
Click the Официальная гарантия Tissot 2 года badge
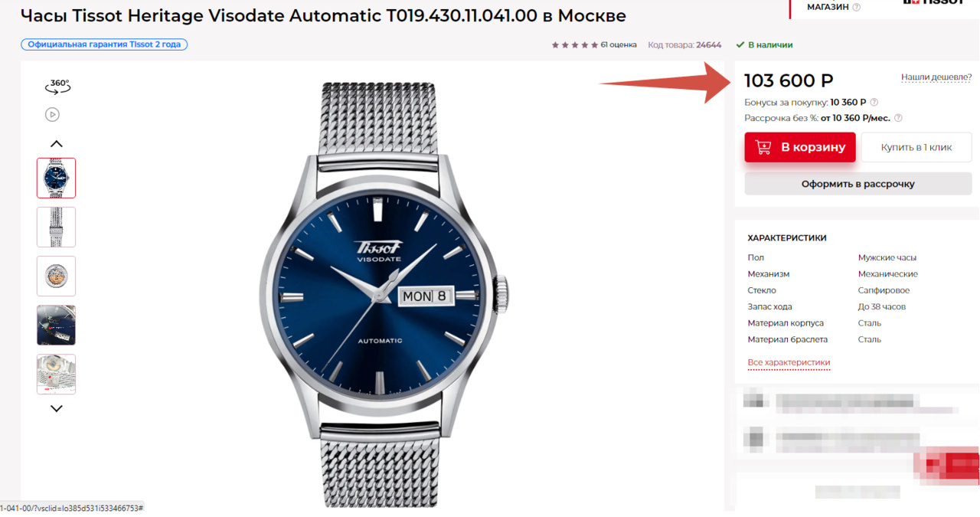(104, 44)
